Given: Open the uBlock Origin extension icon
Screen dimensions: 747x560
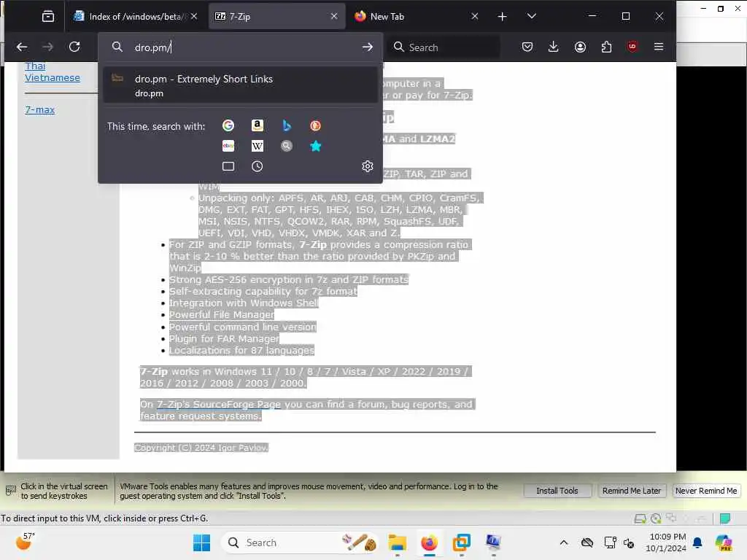Looking at the screenshot, I should point(632,47).
